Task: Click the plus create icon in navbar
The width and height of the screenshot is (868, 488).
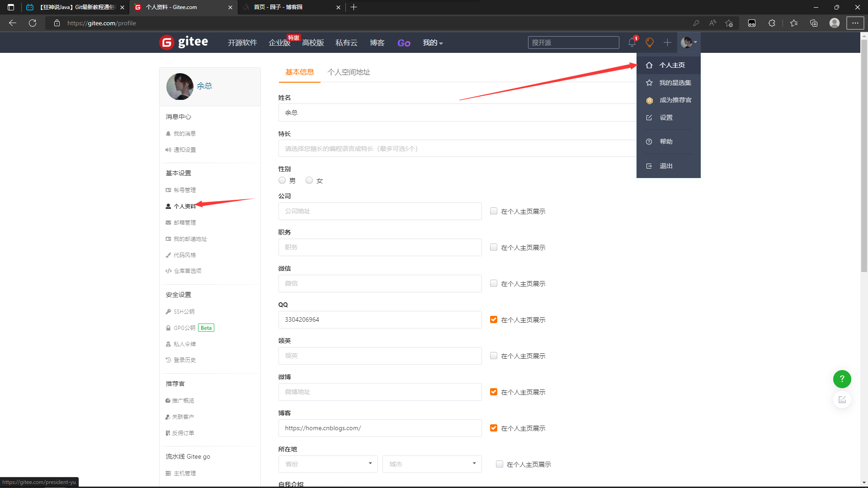Action: coord(667,42)
